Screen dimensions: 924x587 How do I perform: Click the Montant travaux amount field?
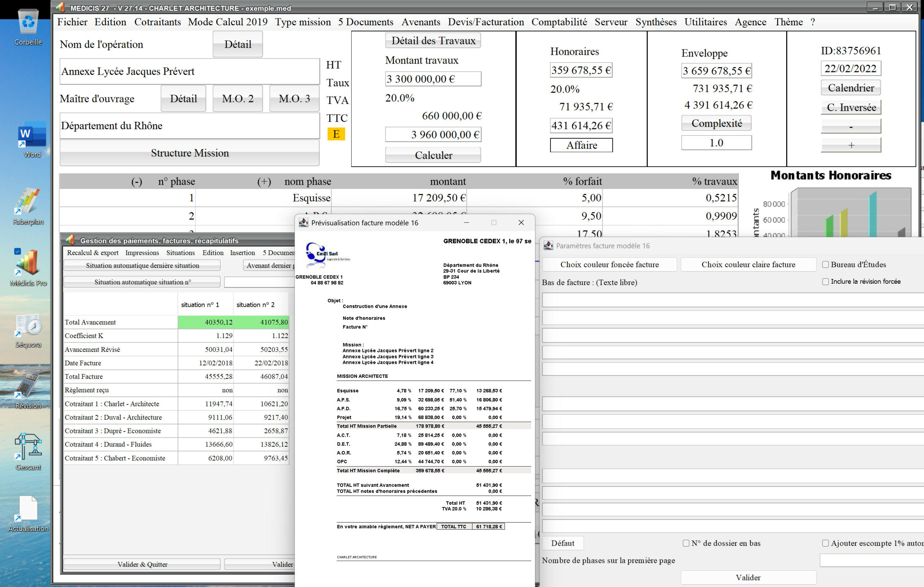point(433,79)
